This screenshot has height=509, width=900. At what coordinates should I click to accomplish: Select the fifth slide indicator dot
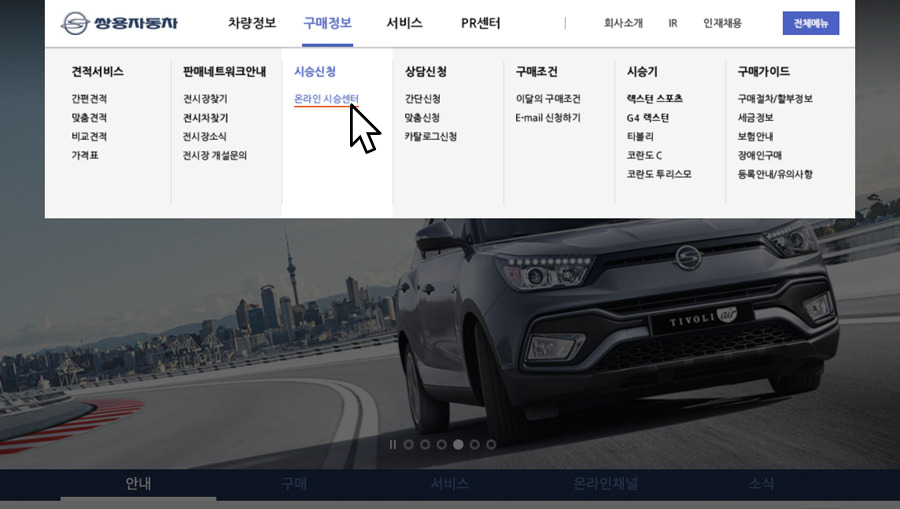tap(475, 444)
